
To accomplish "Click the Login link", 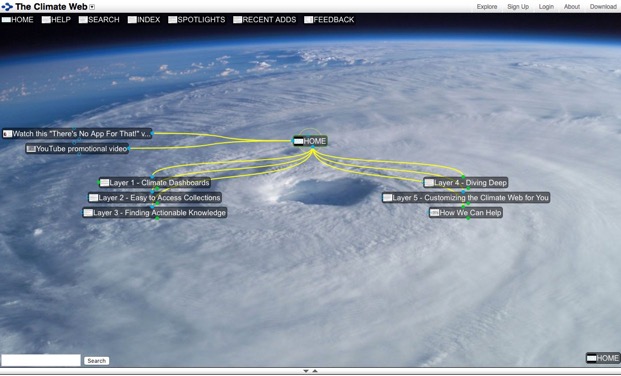I will 546,7.
